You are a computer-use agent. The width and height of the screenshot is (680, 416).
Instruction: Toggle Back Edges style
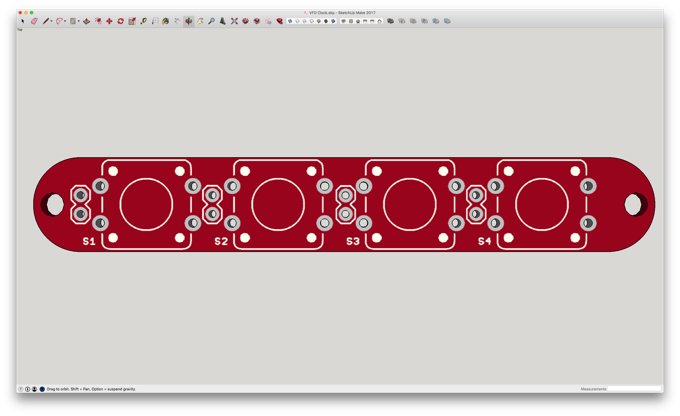pos(297,21)
